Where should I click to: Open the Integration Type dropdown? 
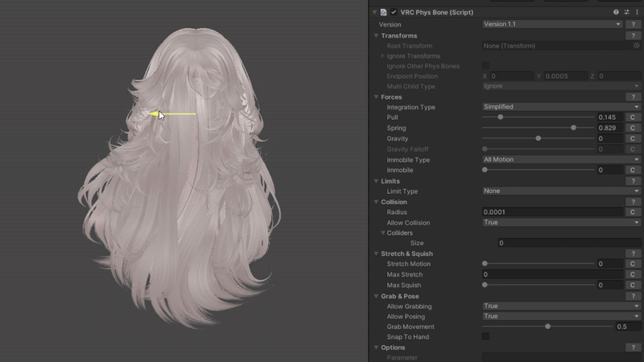[x=561, y=107]
